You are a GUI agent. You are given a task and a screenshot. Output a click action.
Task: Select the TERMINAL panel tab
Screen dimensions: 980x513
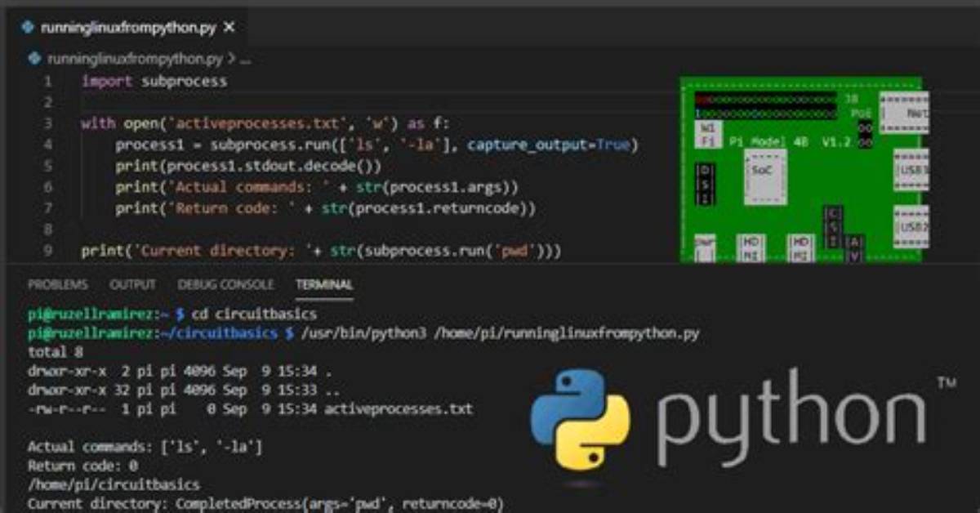[324, 284]
